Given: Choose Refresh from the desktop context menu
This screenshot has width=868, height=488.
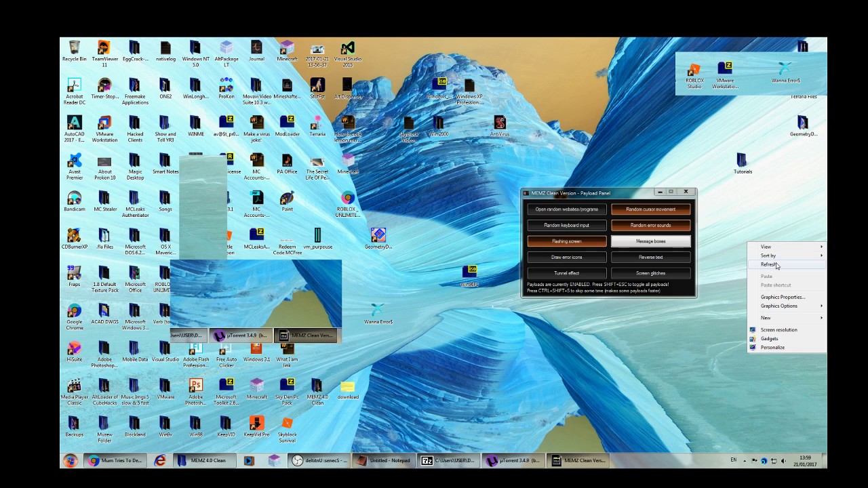Looking at the screenshot, I should 787,264.
